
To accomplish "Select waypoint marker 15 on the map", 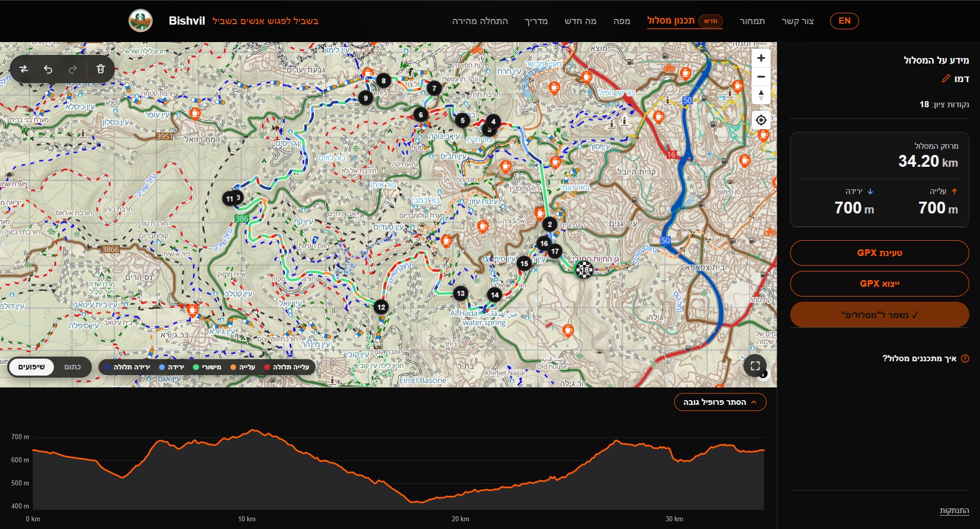I will tap(524, 264).
